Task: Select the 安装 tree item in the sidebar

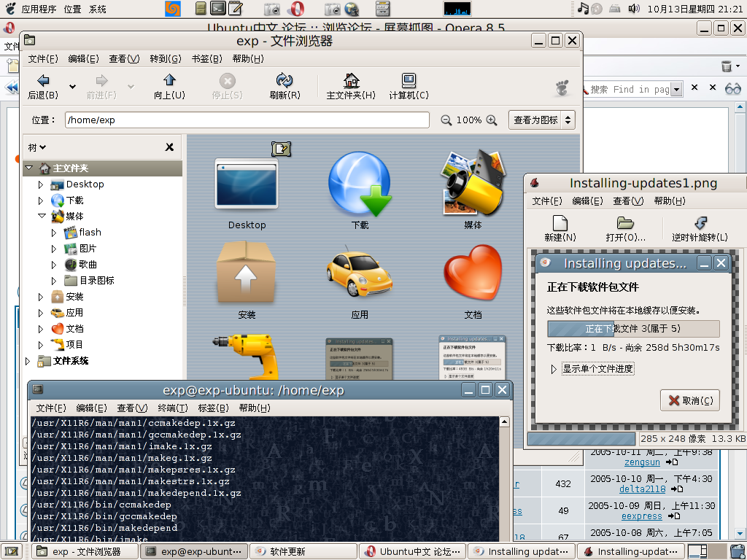Action: coord(74,297)
